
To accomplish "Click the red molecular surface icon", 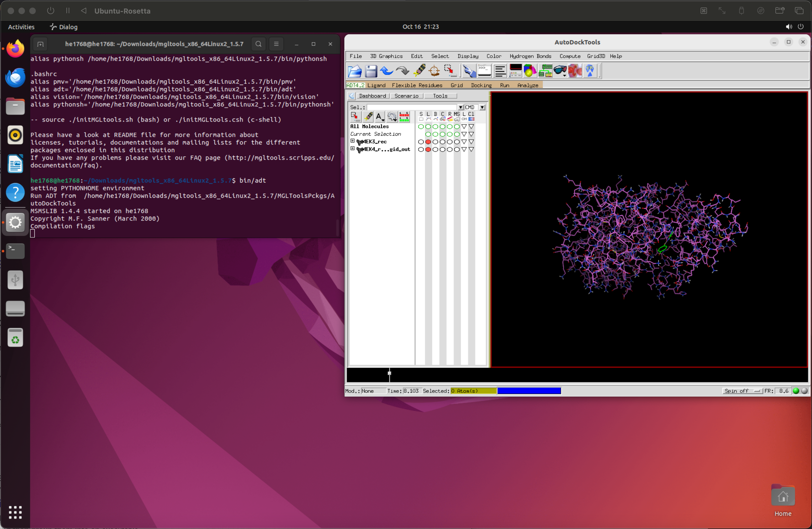I will 575,71.
